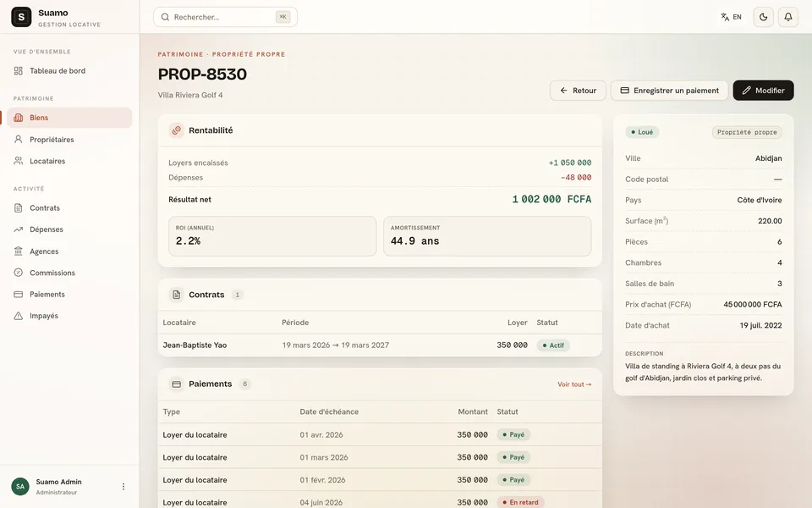Screen dimensions: 812x508
Task: Click the Surface value 220.00
Action: click(x=770, y=221)
